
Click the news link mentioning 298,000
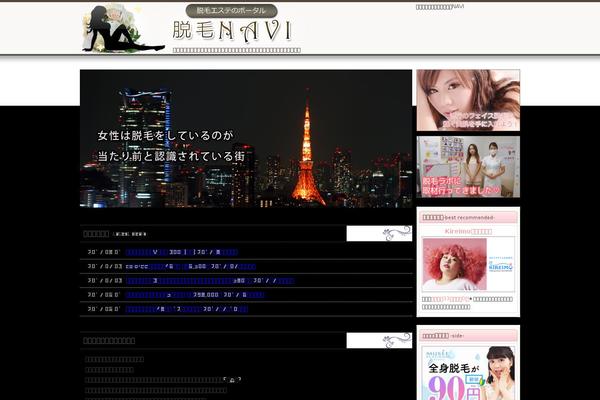(x=195, y=295)
